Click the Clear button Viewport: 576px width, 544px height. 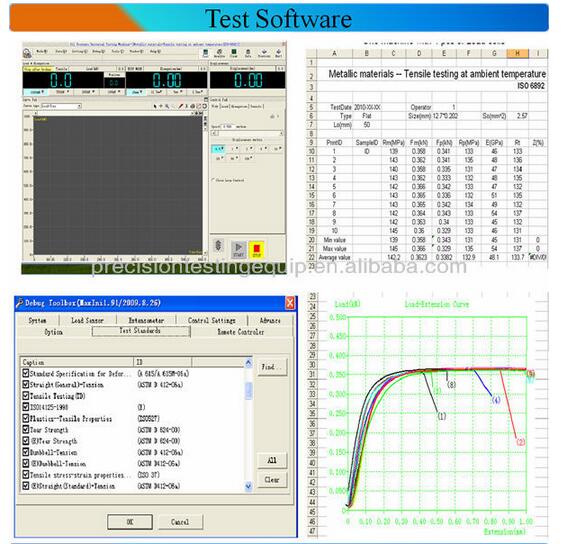(272, 480)
